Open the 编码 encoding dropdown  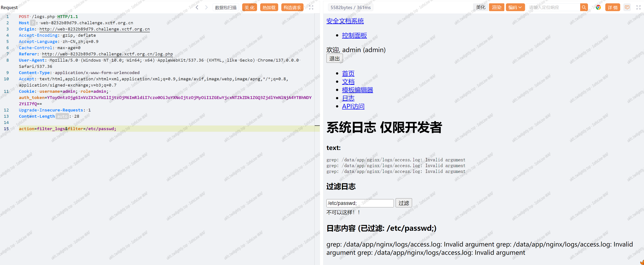515,8
